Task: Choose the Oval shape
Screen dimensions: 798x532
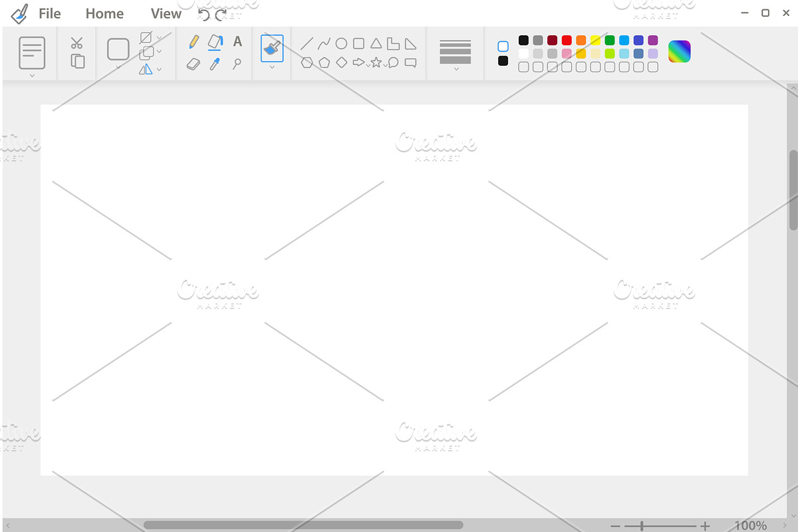Action: coord(341,44)
